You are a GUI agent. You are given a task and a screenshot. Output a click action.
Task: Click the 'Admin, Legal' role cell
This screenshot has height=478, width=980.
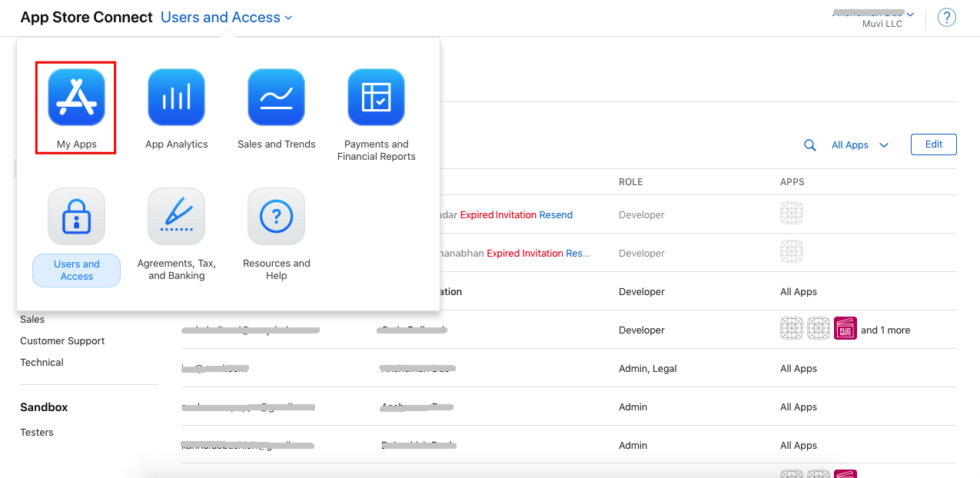click(x=648, y=368)
